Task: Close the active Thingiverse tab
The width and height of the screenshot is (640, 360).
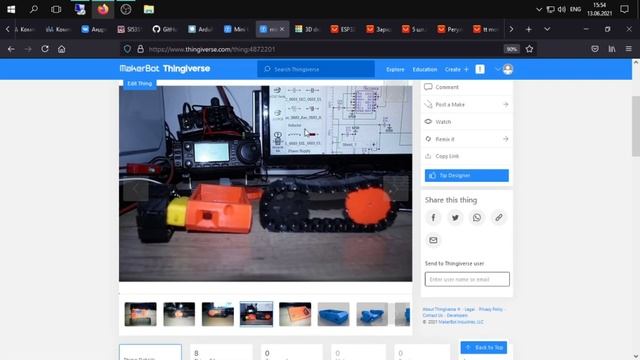Action: click(282, 29)
